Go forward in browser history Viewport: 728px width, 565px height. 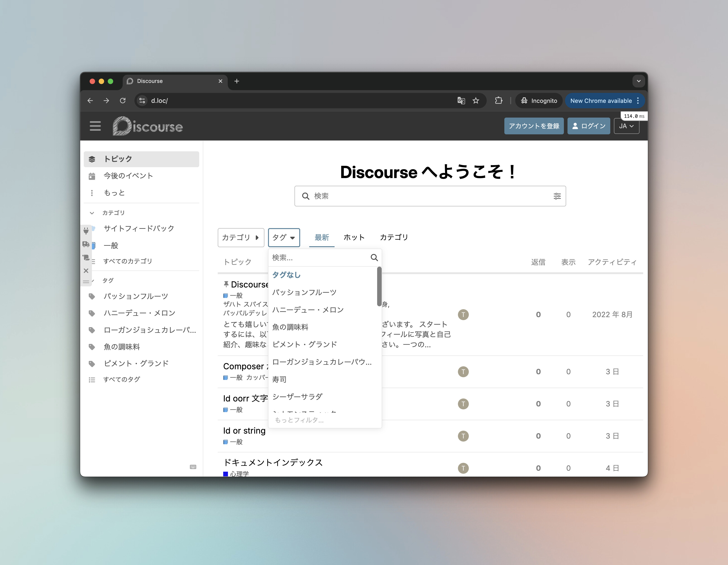[x=106, y=100]
